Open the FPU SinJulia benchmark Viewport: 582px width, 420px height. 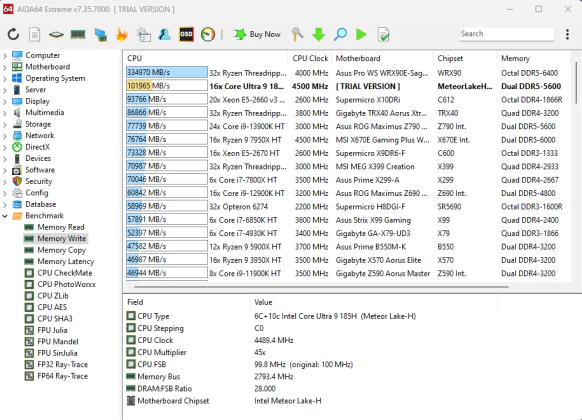click(57, 353)
